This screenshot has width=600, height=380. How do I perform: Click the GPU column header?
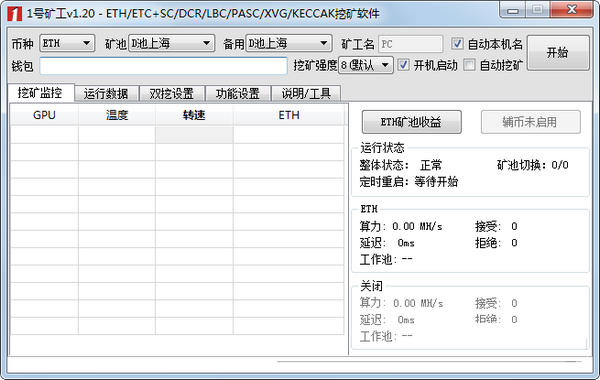pyautogui.click(x=44, y=115)
